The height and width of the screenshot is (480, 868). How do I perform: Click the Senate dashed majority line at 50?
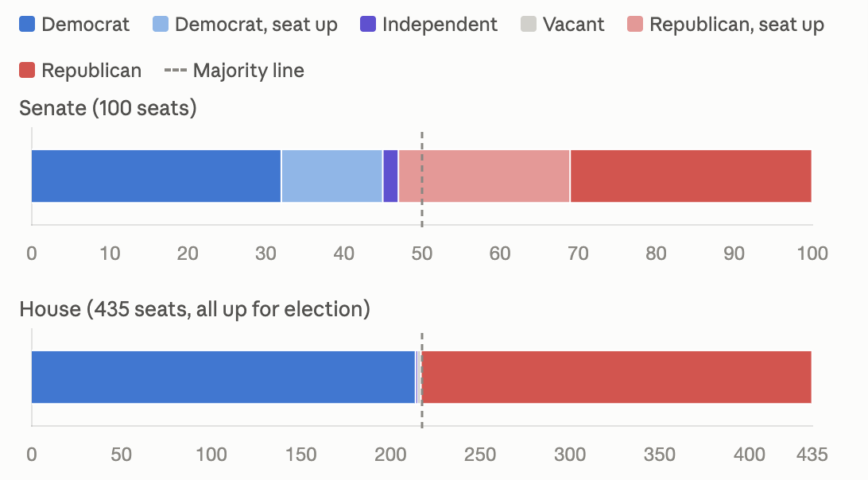tap(422, 180)
